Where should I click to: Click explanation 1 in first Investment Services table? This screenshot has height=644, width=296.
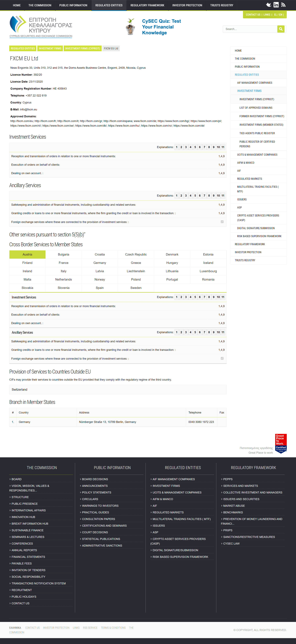pyautogui.click(x=177, y=147)
